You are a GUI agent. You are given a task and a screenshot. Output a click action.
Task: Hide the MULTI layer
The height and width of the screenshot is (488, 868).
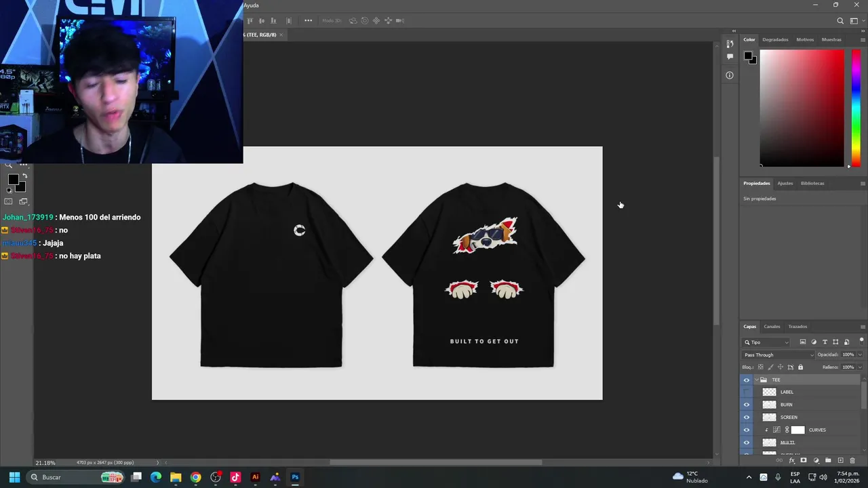click(x=747, y=443)
